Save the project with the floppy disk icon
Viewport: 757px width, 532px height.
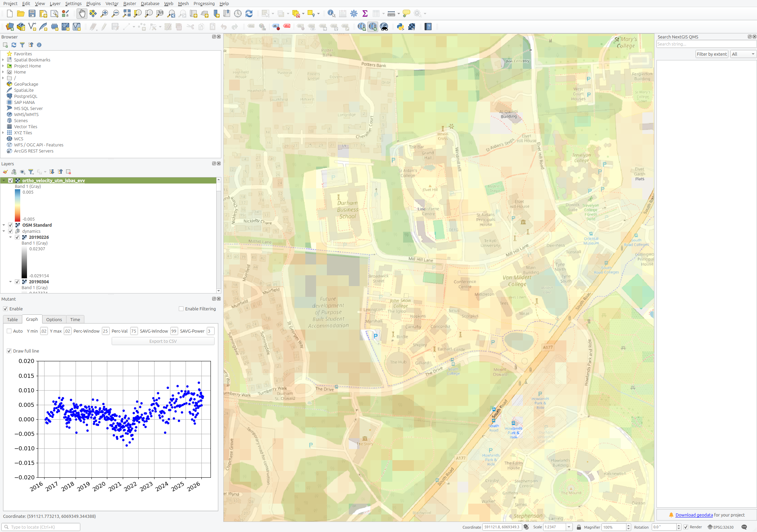coord(32,13)
